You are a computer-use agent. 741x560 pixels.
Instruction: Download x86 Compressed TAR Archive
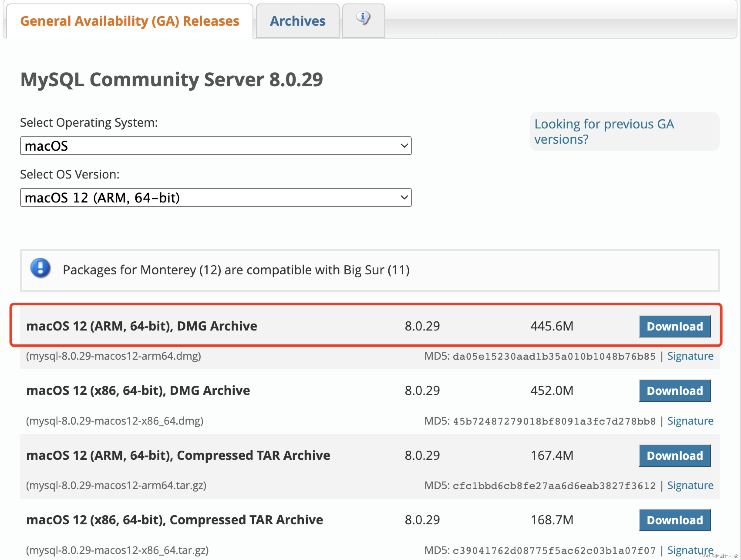[x=674, y=520]
